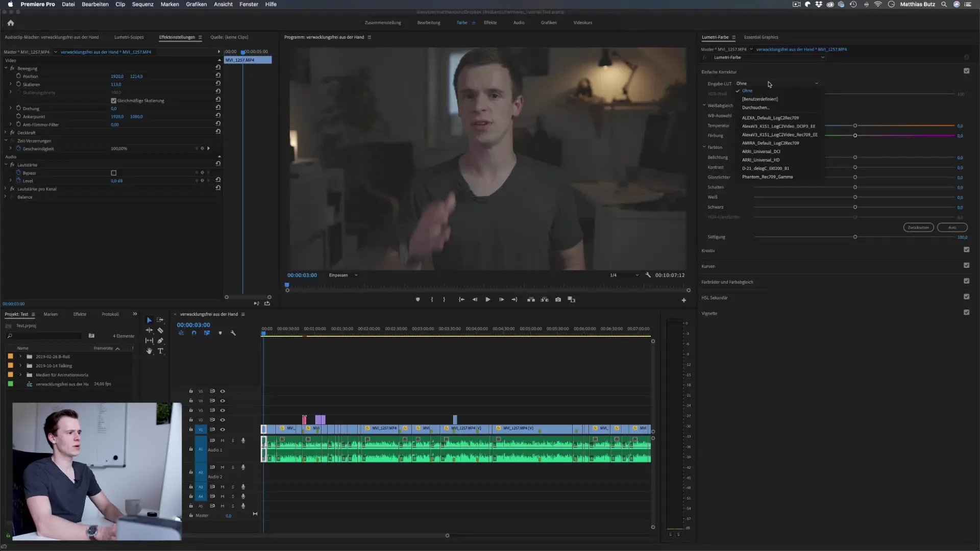Lock the V1 track
Image resolution: width=980 pixels, height=551 pixels.
click(191, 430)
